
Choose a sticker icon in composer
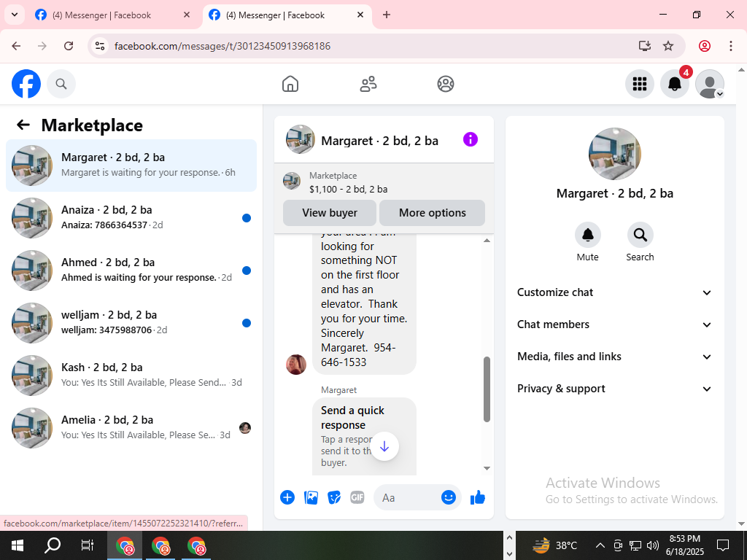334,497
